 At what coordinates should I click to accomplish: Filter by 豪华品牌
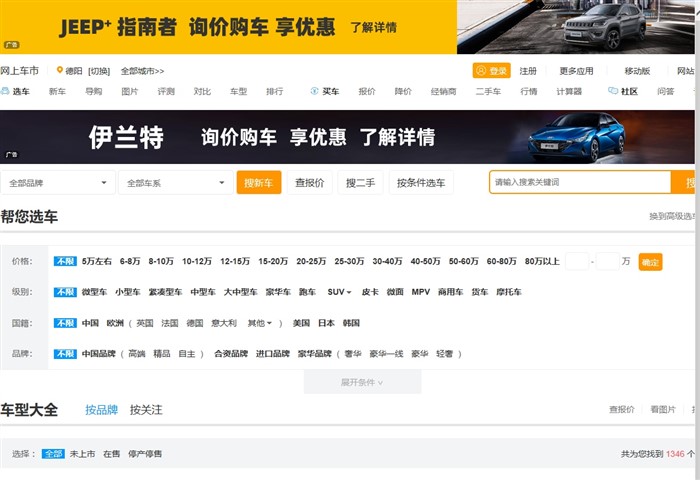tap(315, 354)
